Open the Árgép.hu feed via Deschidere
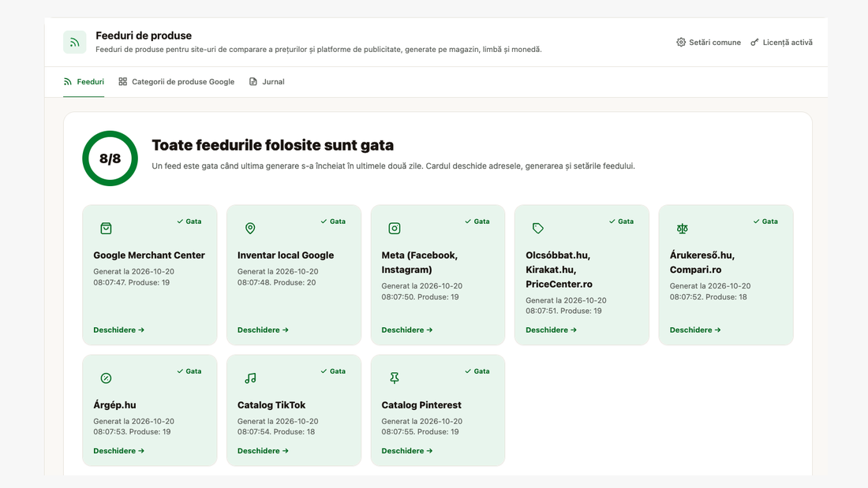868x488 pixels. [x=119, y=451]
